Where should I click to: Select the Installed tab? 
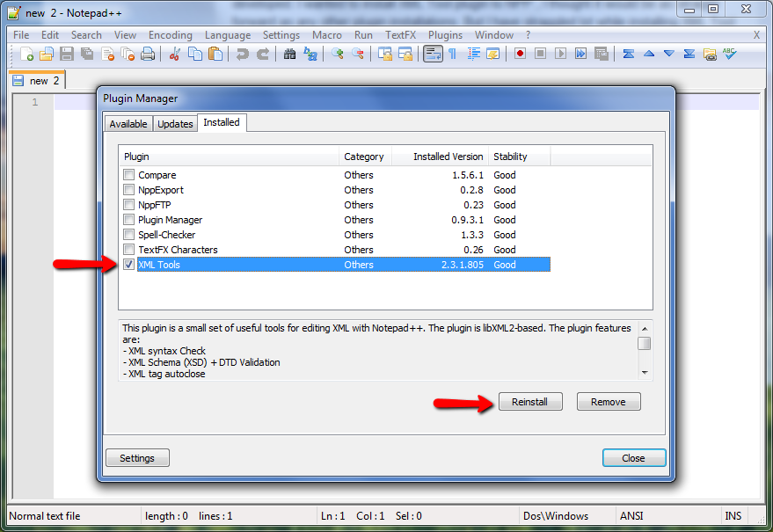pyautogui.click(x=222, y=122)
